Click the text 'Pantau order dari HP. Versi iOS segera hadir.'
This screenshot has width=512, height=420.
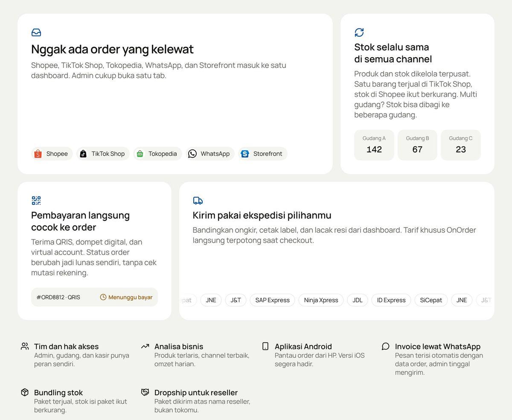pyautogui.click(x=320, y=360)
